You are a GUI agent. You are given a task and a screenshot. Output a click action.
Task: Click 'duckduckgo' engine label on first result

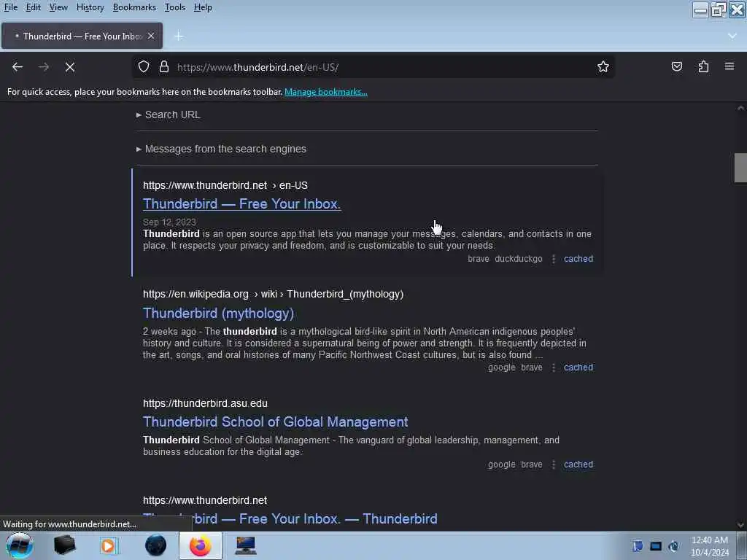519,259
